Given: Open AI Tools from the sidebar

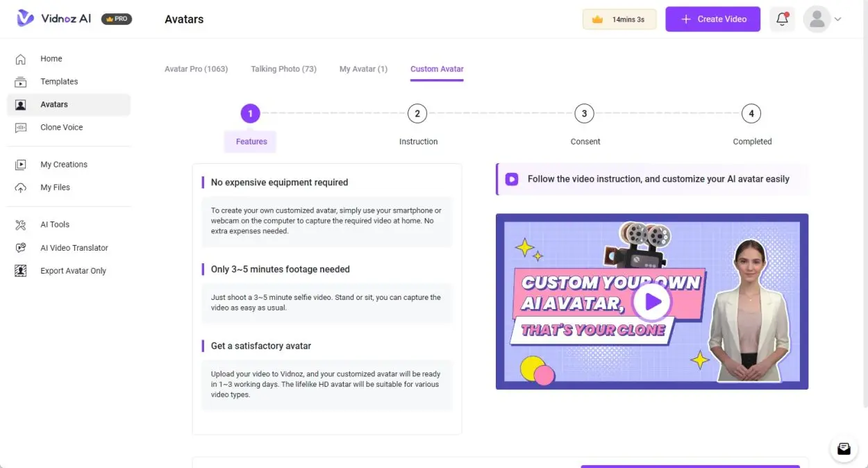Looking at the screenshot, I should [19, 224].
